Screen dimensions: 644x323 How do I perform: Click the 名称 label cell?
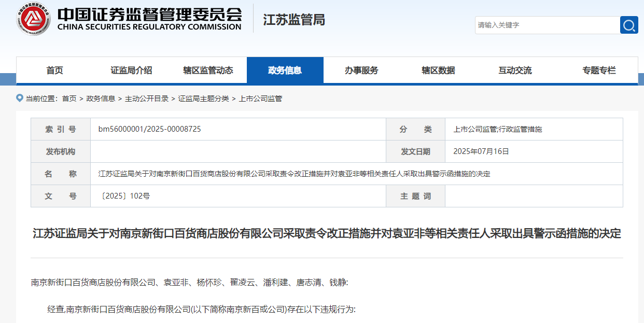point(61,174)
